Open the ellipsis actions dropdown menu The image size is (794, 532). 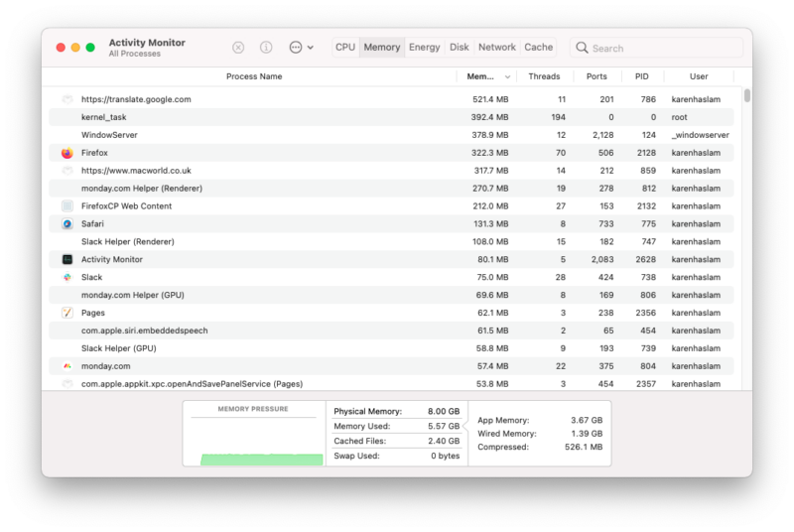(x=301, y=48)
